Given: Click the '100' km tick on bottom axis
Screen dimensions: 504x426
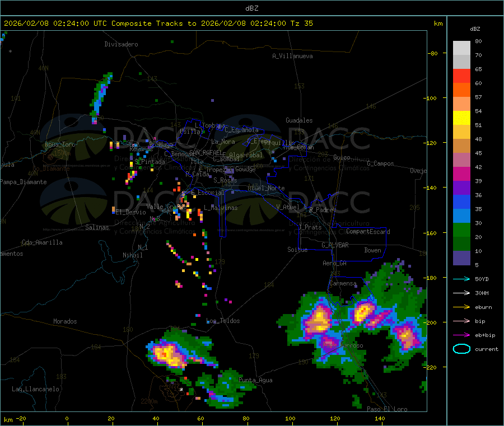Looking at the screenshot, I should (290, 418).
